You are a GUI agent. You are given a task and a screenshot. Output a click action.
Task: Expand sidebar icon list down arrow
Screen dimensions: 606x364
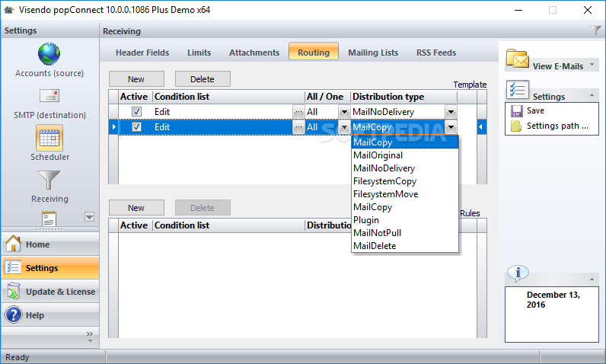click(x=89, y=217)
